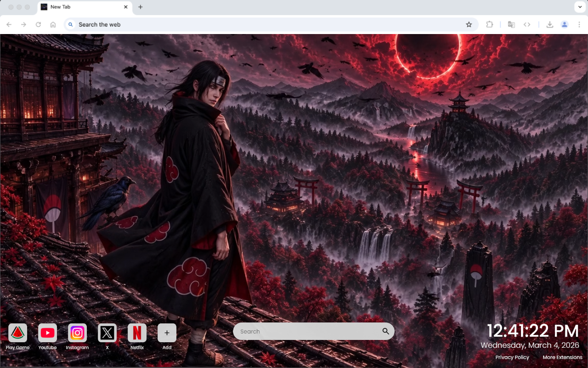
Task: Reload the current page
Action: [x=39, y=24]
